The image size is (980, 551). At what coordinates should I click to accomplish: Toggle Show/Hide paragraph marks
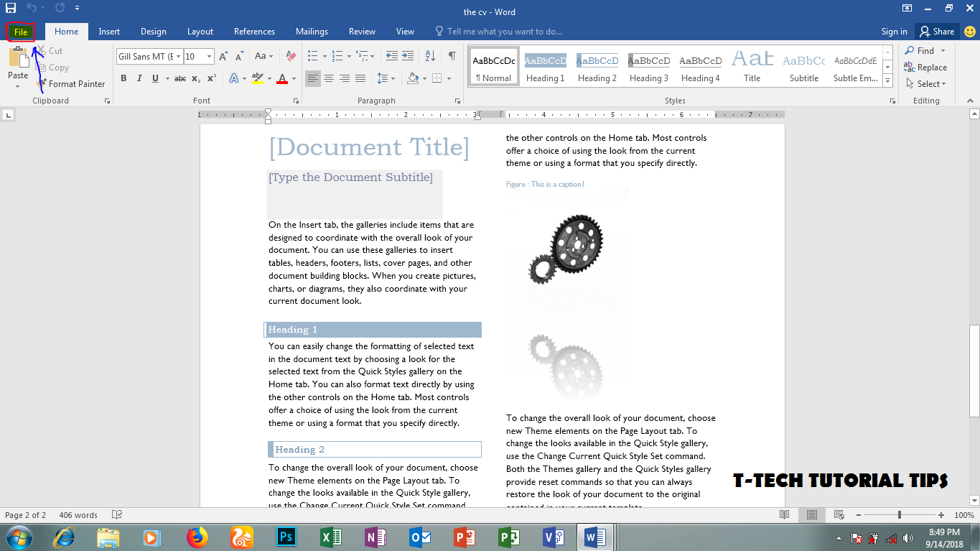[452, 56]
